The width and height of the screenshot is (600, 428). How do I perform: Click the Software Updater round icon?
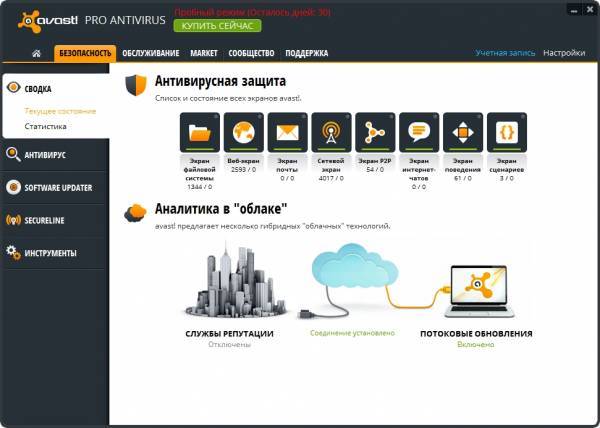point(13,187)
